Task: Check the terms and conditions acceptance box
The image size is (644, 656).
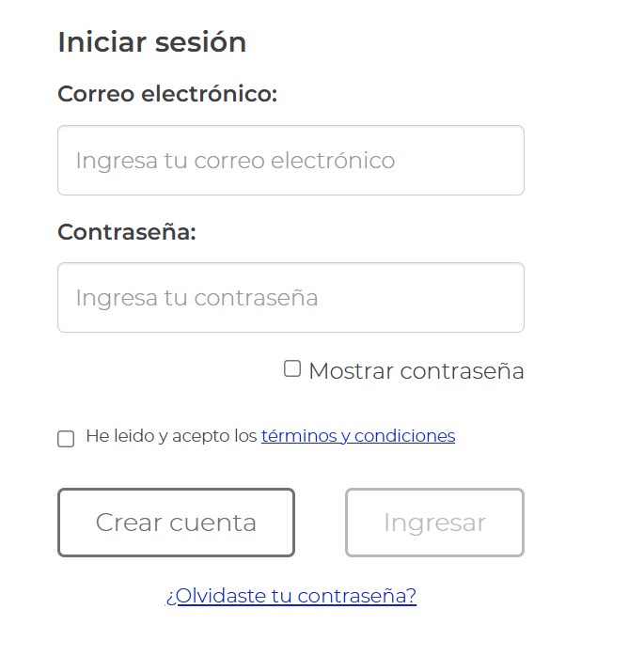Action: pos(66,439)
